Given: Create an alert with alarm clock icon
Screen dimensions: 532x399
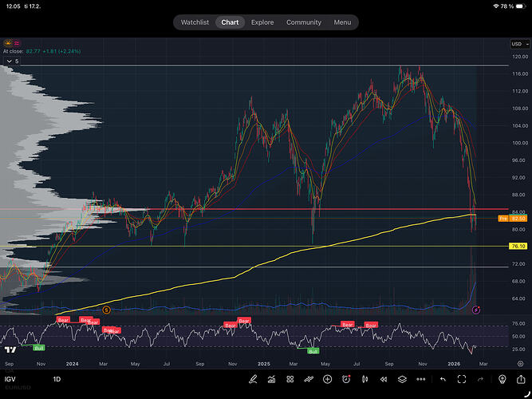Looking at the screenshot, I should (x=347, y=379).
